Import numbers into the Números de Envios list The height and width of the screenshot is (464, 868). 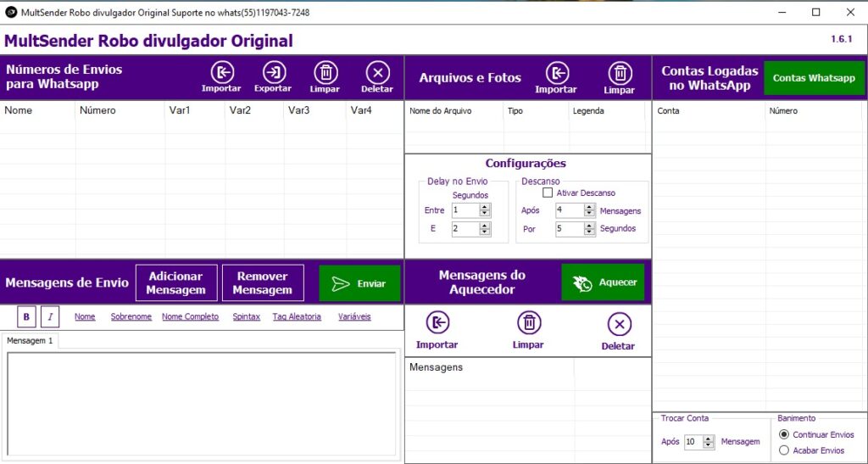pos(221,77)
